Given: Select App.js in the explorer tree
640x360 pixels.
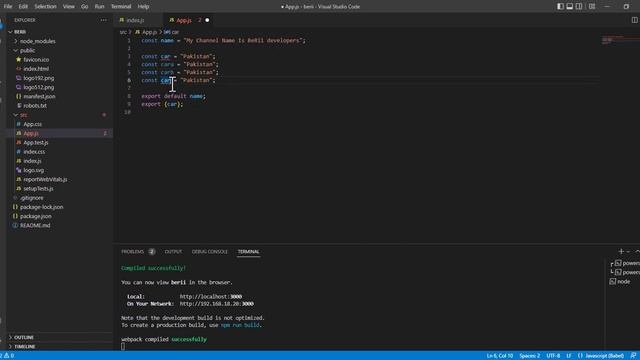Looking at the screenshot, I should point(31,133).
